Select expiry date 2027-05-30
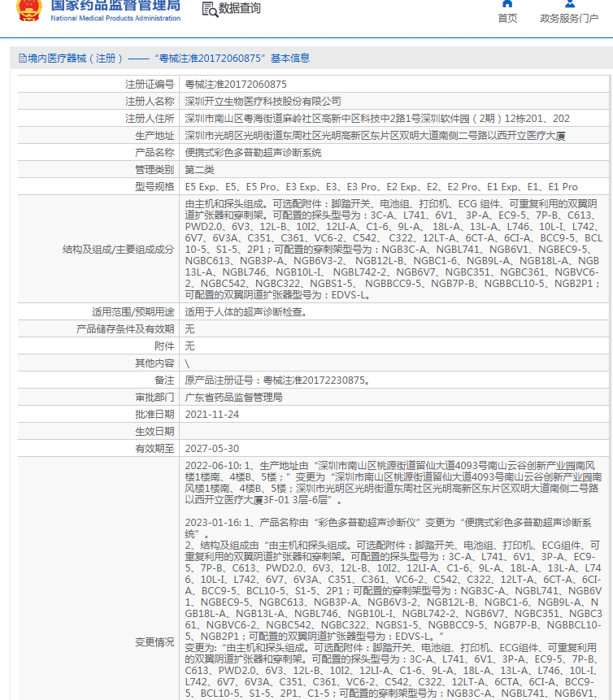 (212, 449)
